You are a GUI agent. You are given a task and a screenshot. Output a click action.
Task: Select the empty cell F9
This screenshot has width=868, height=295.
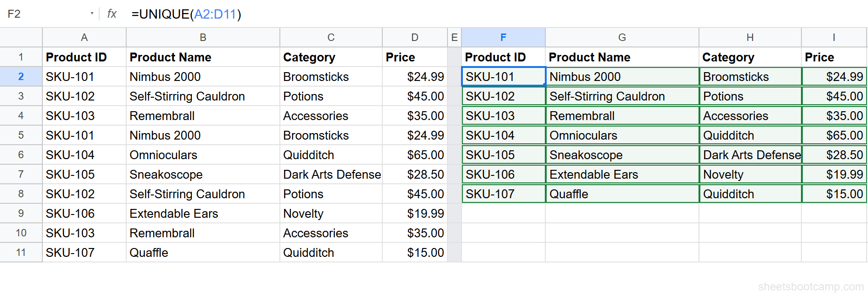503,213
